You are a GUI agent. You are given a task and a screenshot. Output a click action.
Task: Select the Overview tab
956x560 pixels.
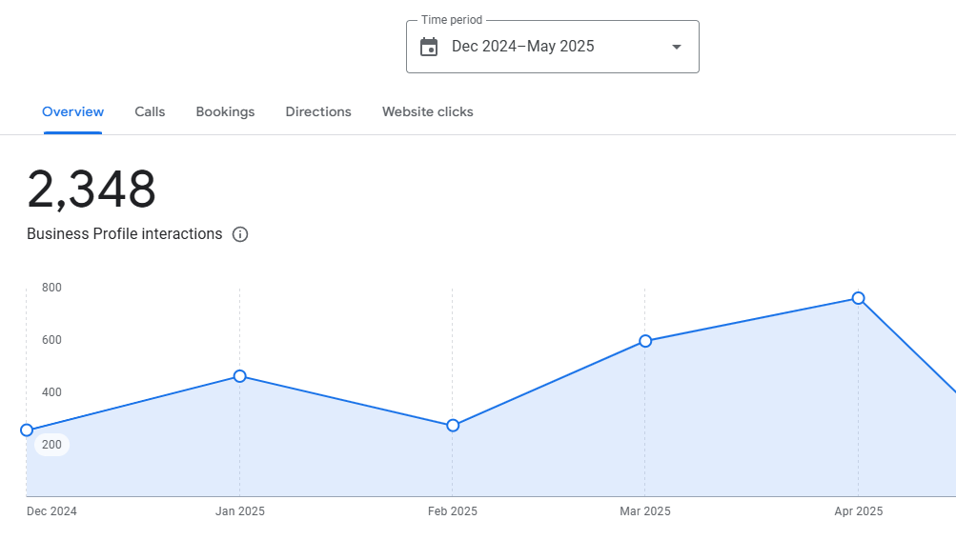click(73, 111)
